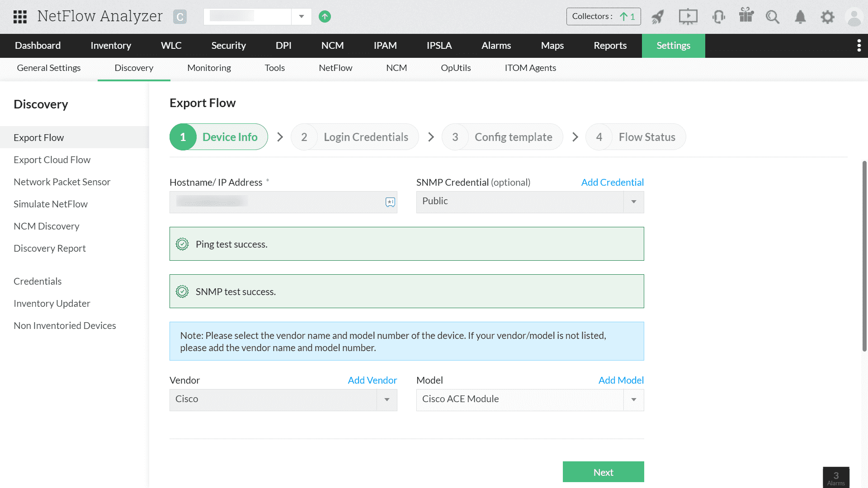Switch to the Monitoring settings tab
This screenshot has width=868, height=488.
pos(209,68)
